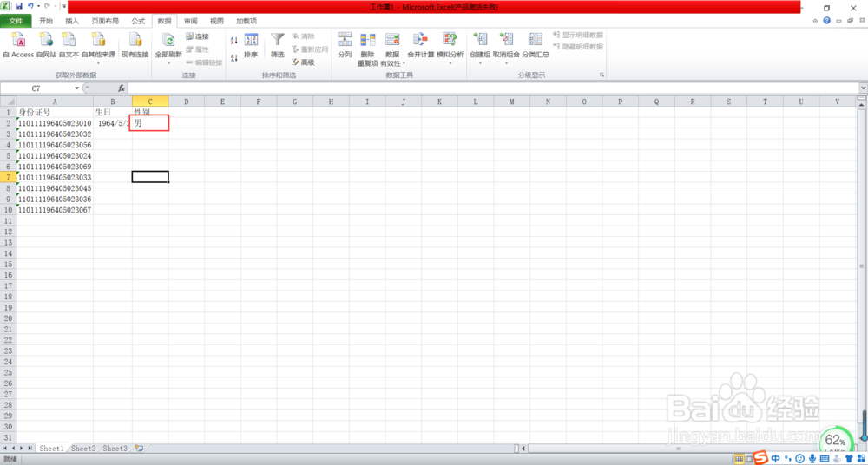The height and width of the screenshot is (465, 868).
Task: Click the Undo icon in Quick Access Toolbar
Action: click(x=30, y=6)
